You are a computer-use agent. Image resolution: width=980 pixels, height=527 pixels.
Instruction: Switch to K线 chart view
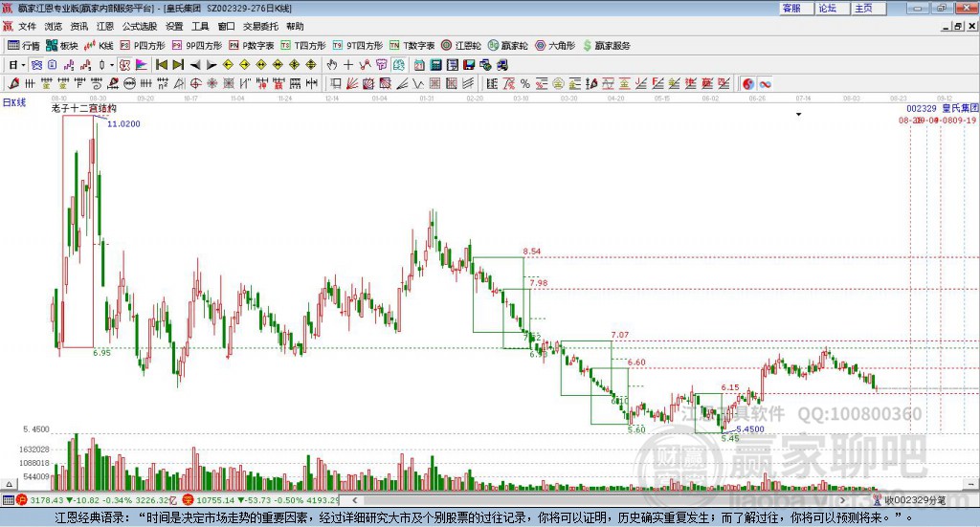tap(99, 46)
